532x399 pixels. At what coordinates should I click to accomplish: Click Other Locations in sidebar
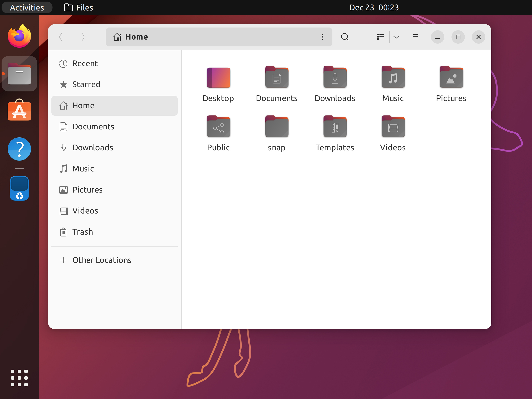(102, 260)
